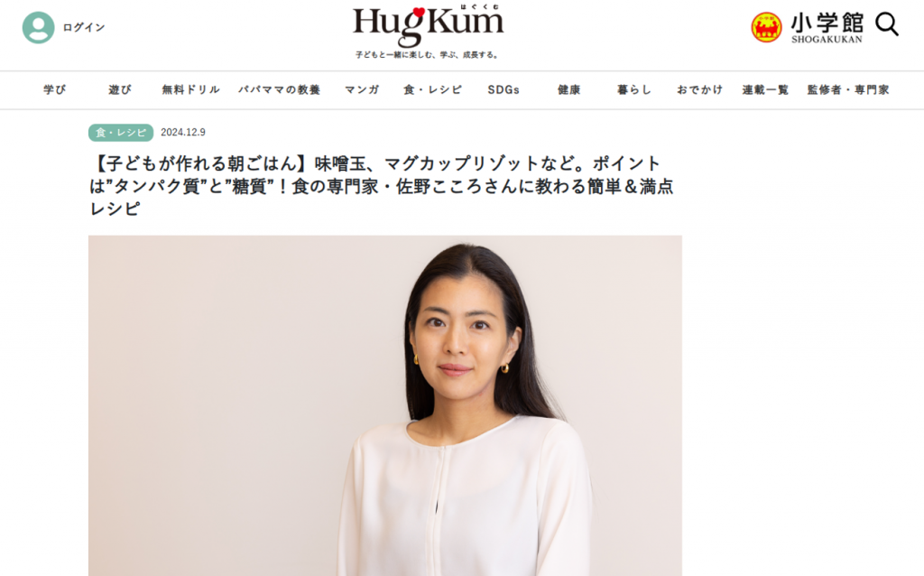Click the article headline about 朝ごはん
The width and height of the screenshot is (924, 576).
click(x=382, y=186)
